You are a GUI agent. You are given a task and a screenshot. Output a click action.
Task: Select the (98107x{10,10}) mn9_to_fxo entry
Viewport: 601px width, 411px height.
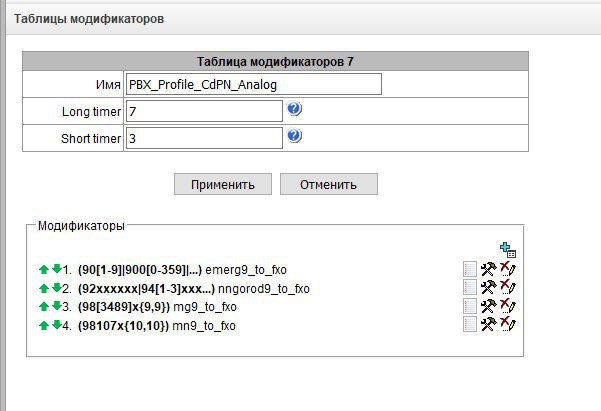tap(157, 326)
